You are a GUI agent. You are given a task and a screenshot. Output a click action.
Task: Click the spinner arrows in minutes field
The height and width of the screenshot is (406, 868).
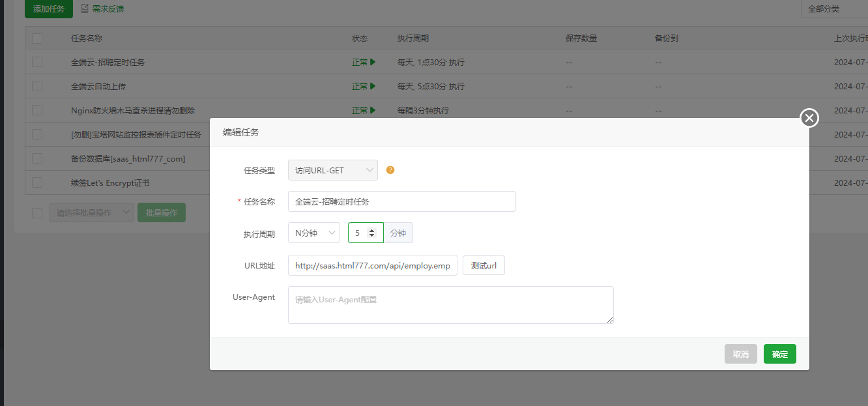pyautogui.click(x=371, y=233)
